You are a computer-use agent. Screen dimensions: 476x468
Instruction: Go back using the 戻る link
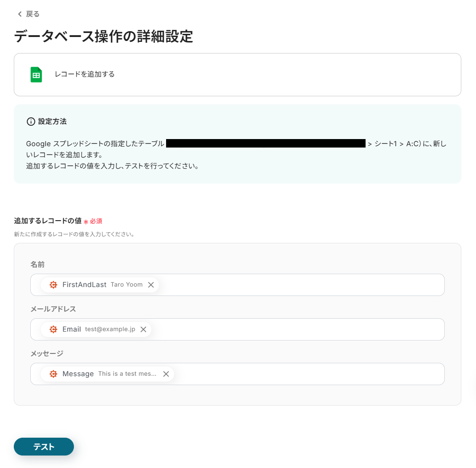[33, 14]
